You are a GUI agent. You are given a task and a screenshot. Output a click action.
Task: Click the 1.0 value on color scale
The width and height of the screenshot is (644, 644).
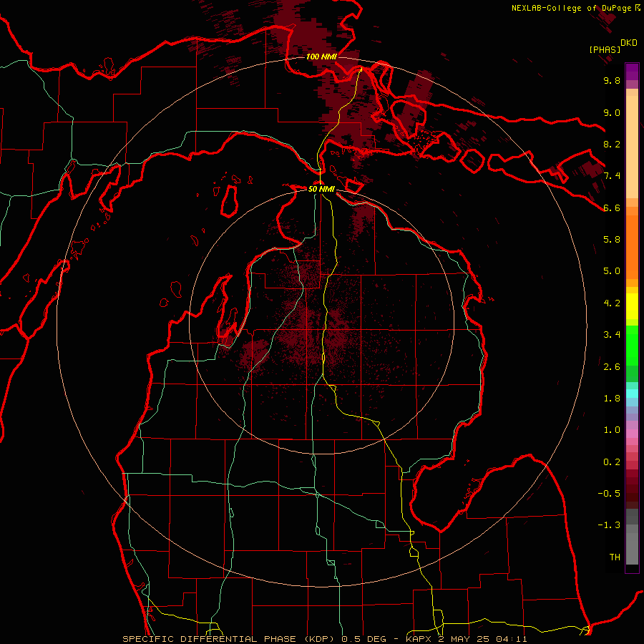(612, 429)
